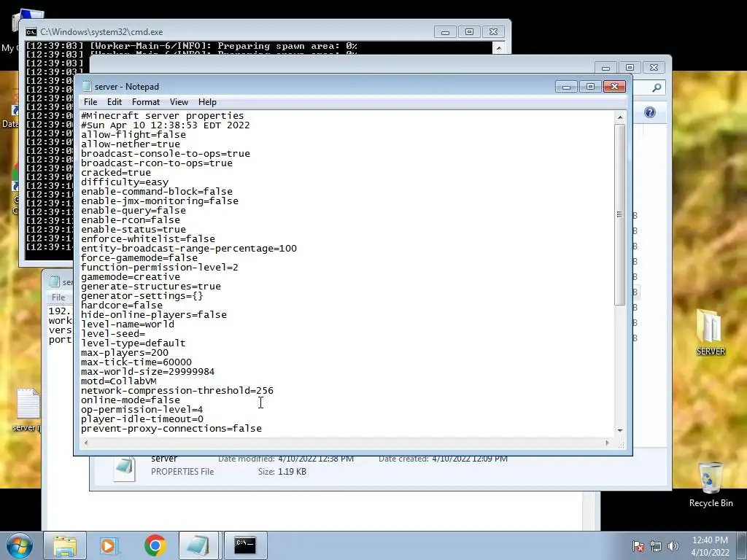Click the network tray icon
The image size is (747, 560).
(x=656, y=546)
